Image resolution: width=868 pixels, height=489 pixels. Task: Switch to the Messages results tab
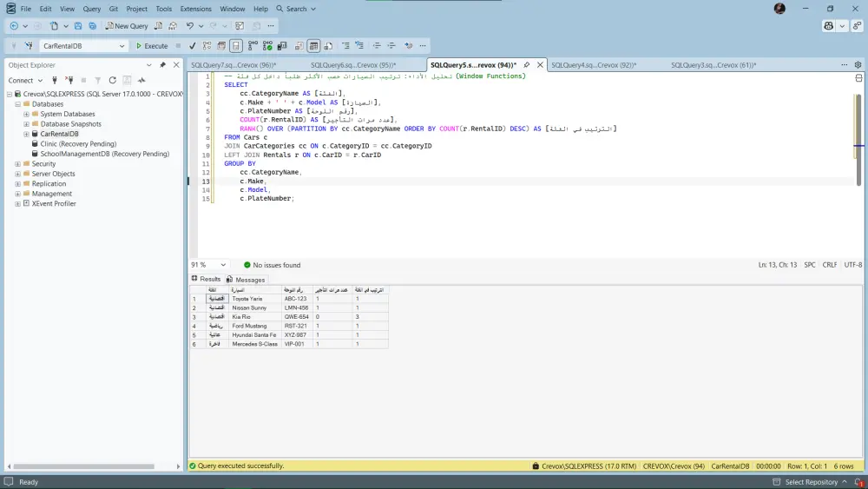[246, 280]
